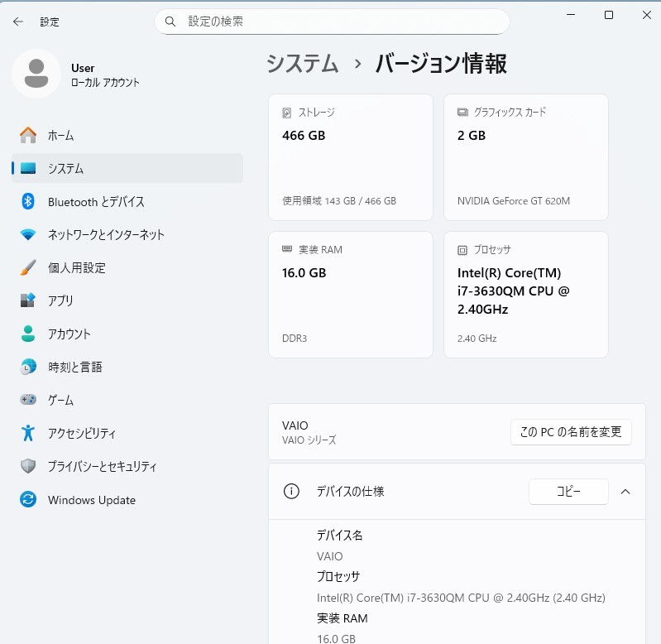Maximize the settings window
661x644 pixels.
609,15
